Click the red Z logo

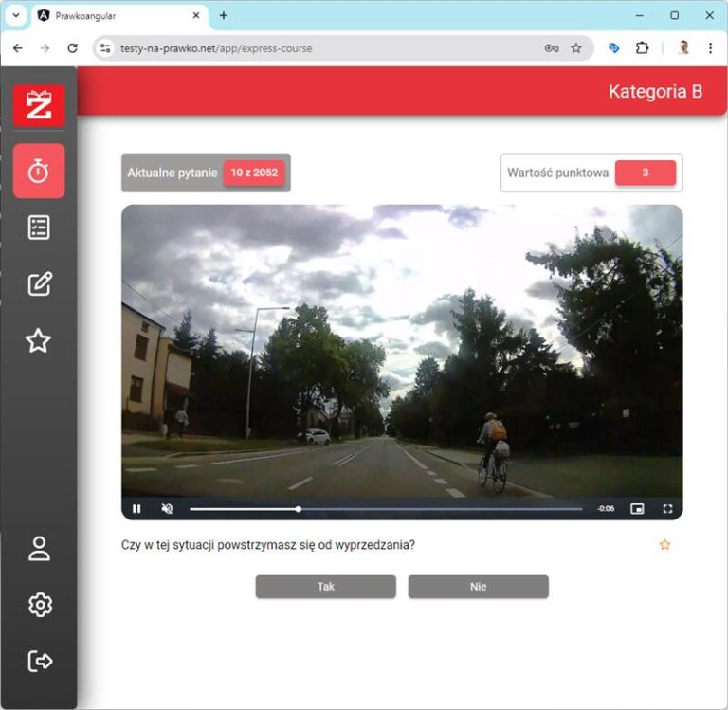(x=39, y=105)
